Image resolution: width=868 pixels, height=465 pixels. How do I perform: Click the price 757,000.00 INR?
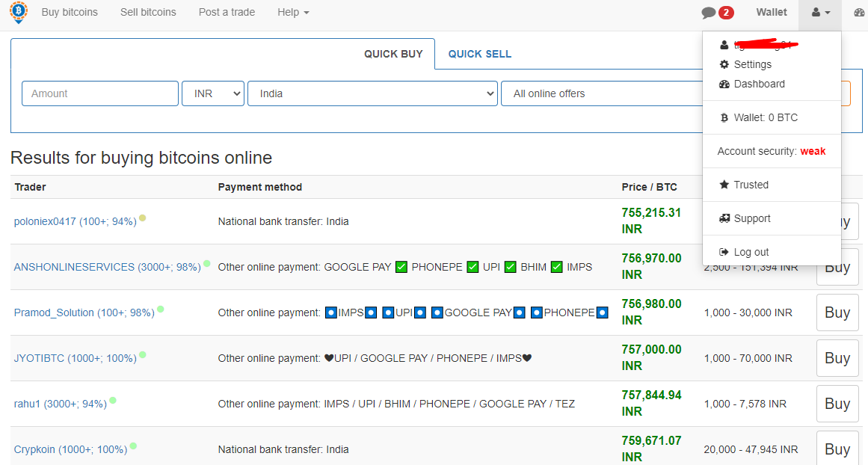point(651,357)
